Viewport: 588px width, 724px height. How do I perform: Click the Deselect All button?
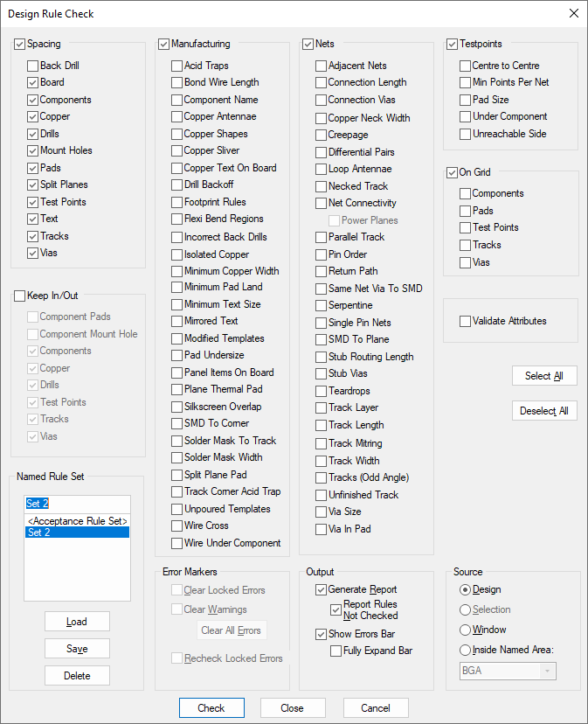tap(544, 411)
